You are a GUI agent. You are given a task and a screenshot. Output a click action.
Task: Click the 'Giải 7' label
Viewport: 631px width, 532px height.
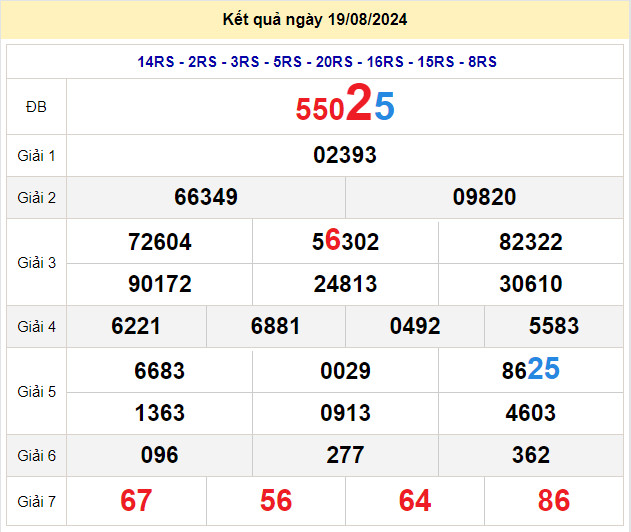pyautogui.click(x=36, y=502)
